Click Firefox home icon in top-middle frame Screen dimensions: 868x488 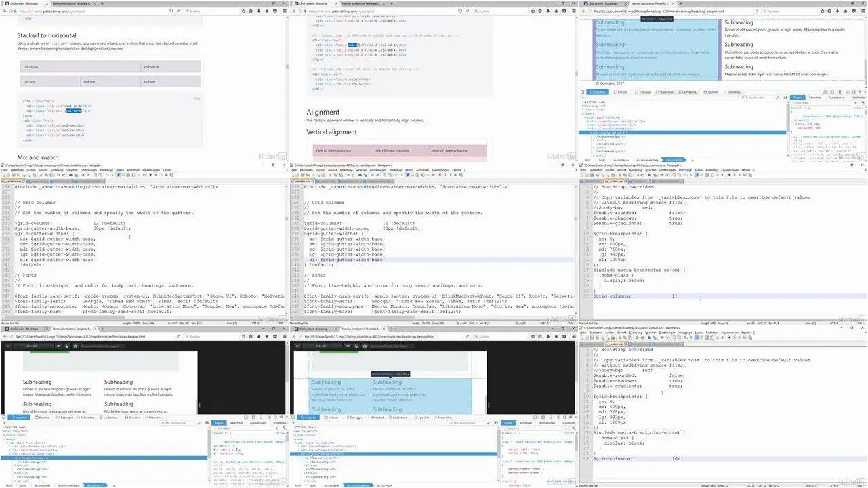555,11
